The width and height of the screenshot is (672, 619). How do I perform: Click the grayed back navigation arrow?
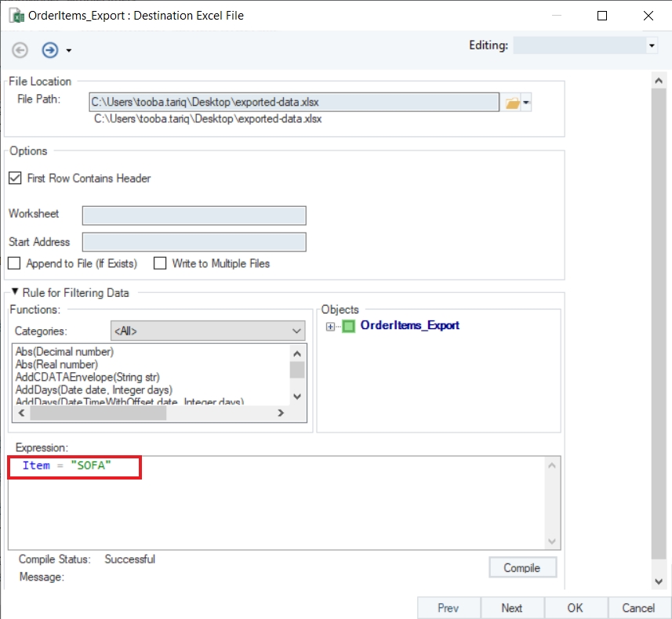20,50
